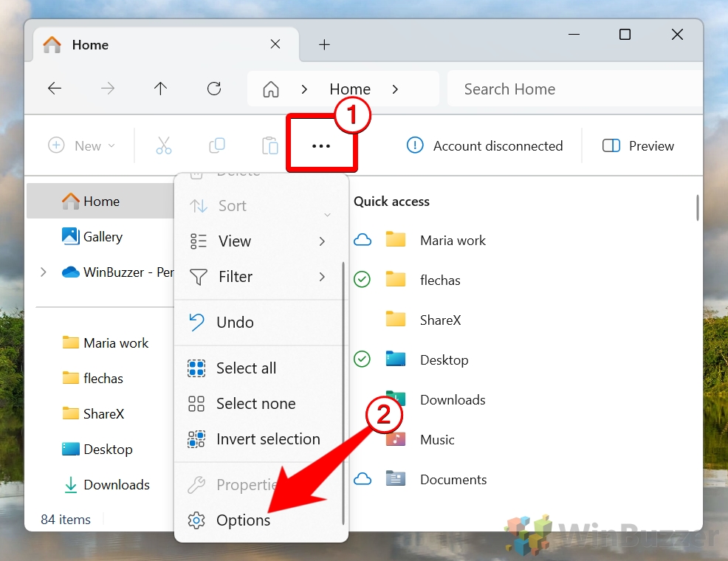Click the Music folder icon

tap(396, 438)
